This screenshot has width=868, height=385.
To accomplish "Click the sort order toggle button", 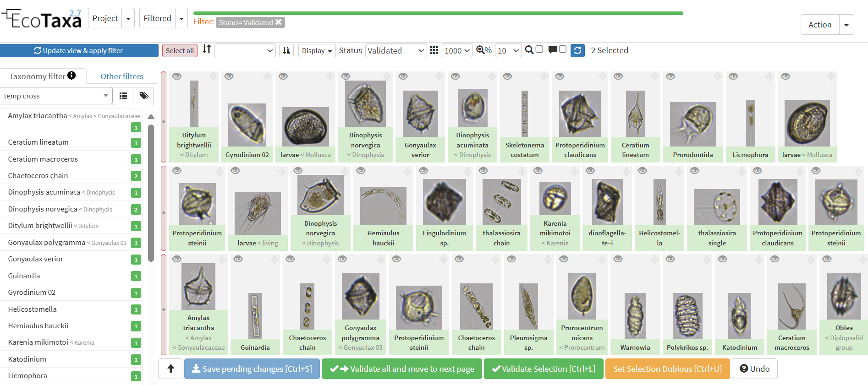I will click(286, 50).
